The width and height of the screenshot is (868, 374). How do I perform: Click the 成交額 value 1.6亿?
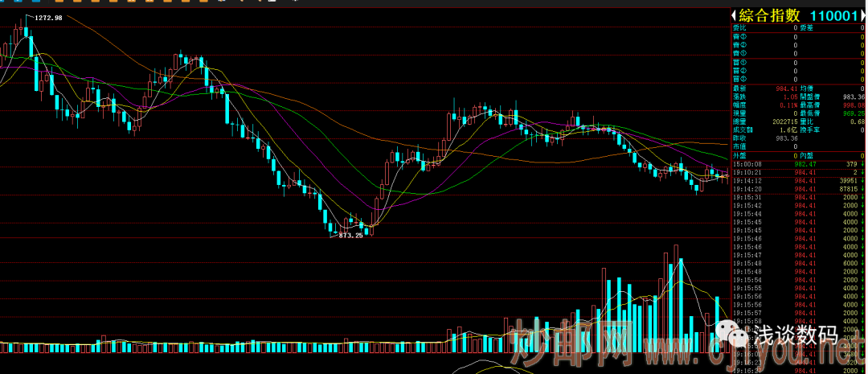coord(787,129)
